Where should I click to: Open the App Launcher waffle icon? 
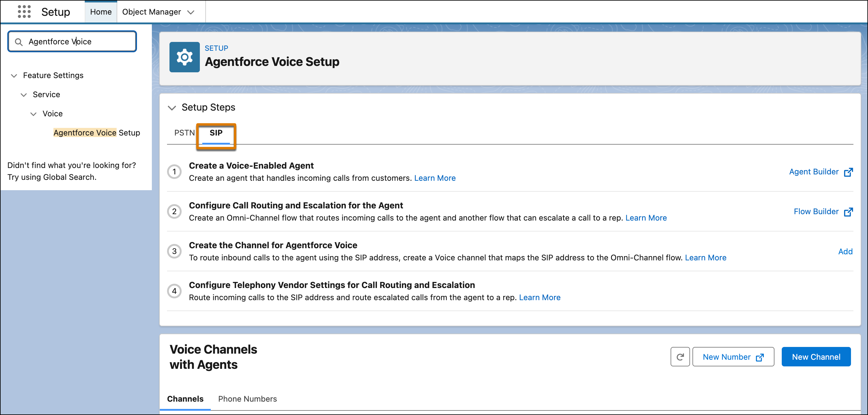(24, 12)
